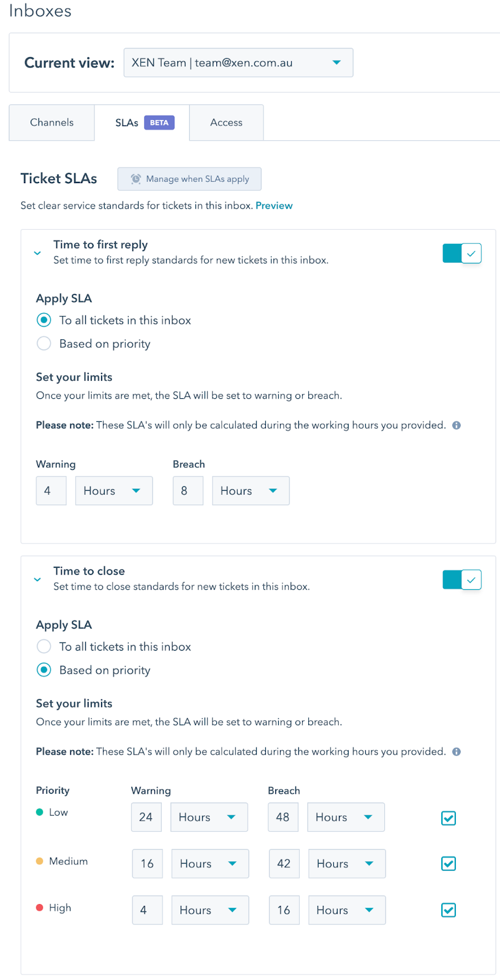Toggle off the Time to first reply SLA
Screen dimensions: 500x980
click(462, 253)
